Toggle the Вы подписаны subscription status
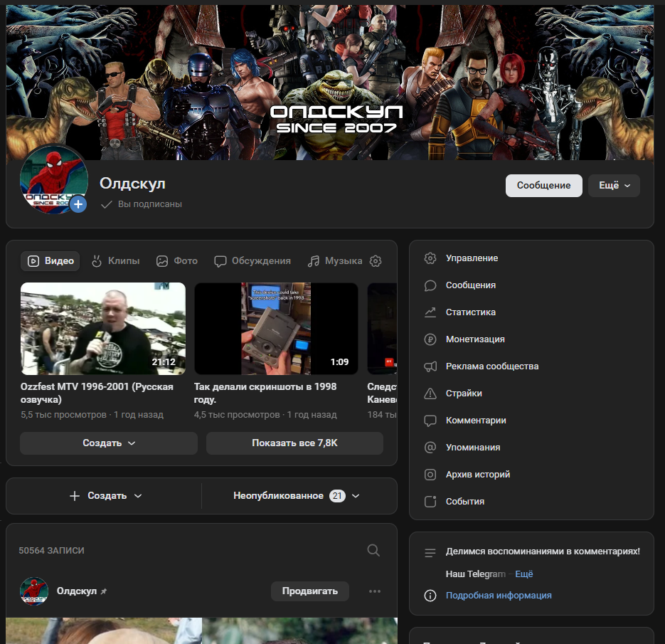The height and width of the screenshot is (644, 665). pyautogui.click(x=142, y=204)
